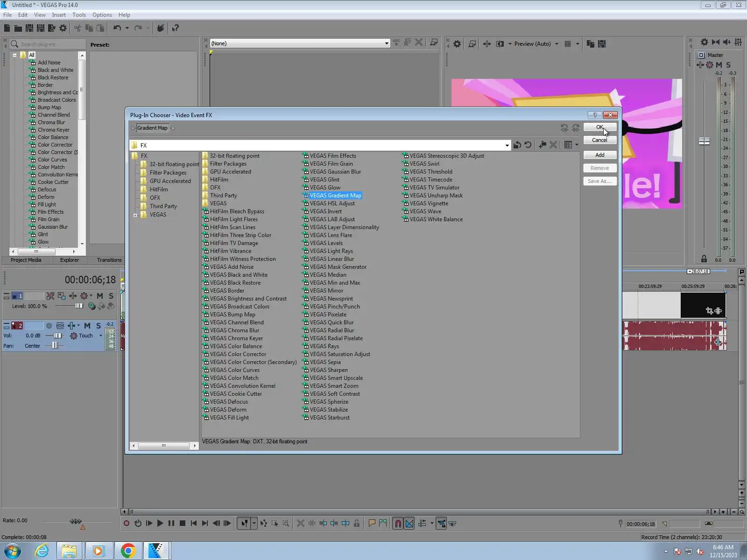Open the FX folder path dropdown

click(507, 146)
